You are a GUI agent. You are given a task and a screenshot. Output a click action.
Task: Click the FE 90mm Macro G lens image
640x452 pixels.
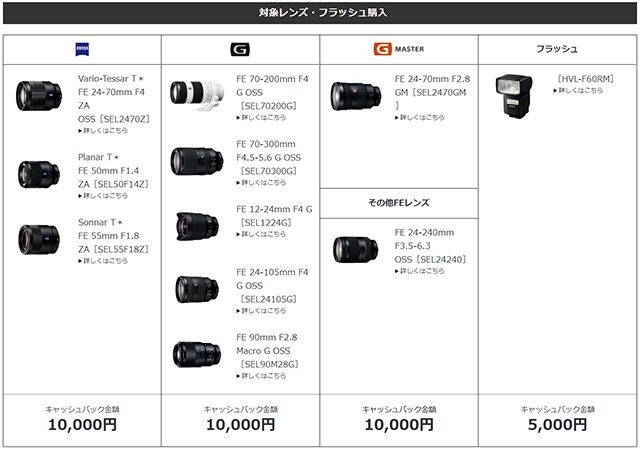click(x=199, y=354)
